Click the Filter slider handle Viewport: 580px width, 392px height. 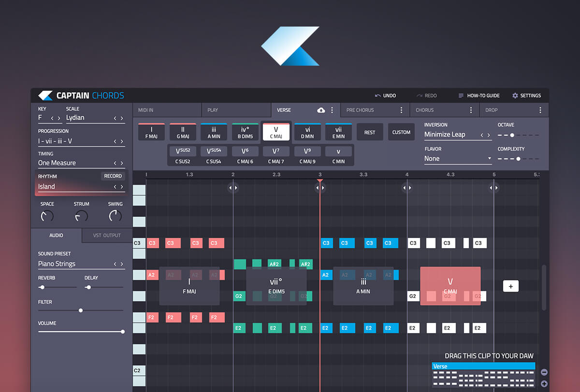coord(81,310)
